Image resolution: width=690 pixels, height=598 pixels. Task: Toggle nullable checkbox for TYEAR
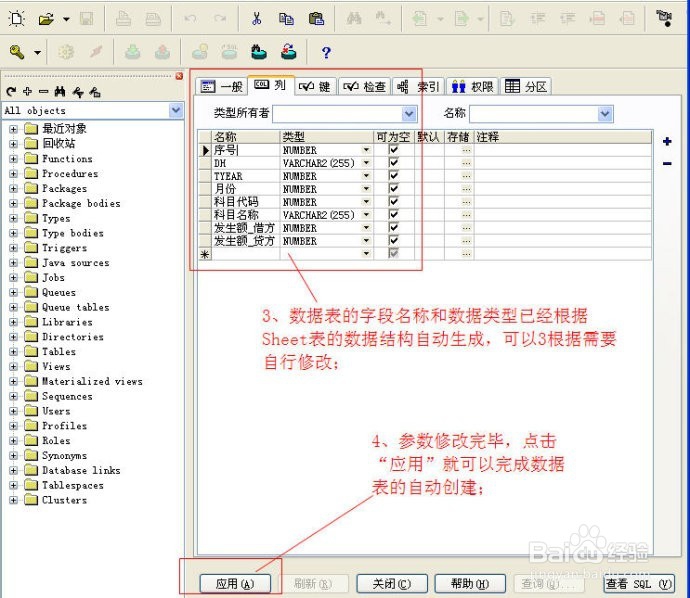click(x=393, y=176)
